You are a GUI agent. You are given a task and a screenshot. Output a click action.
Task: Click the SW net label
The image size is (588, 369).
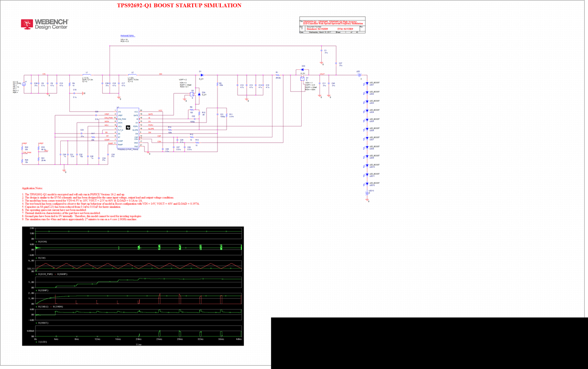161,74
